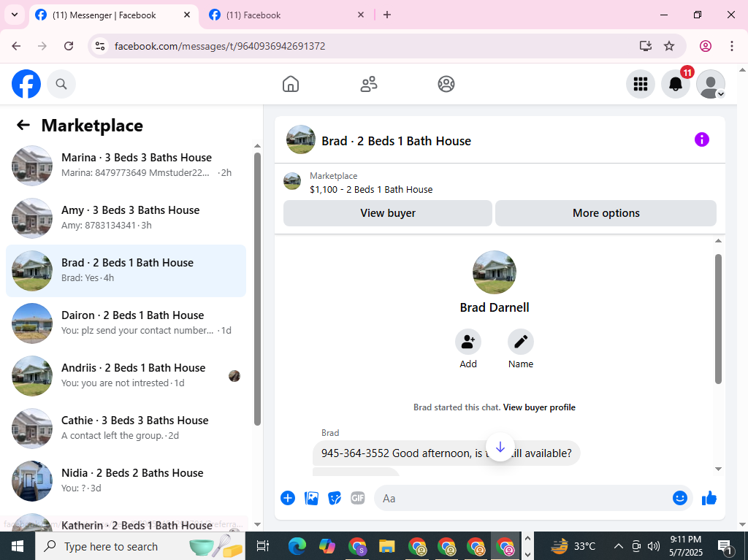Click the $1,100 - 2 Beds 1 Bath House listing
748x560 pixels.
click(371, 189)
